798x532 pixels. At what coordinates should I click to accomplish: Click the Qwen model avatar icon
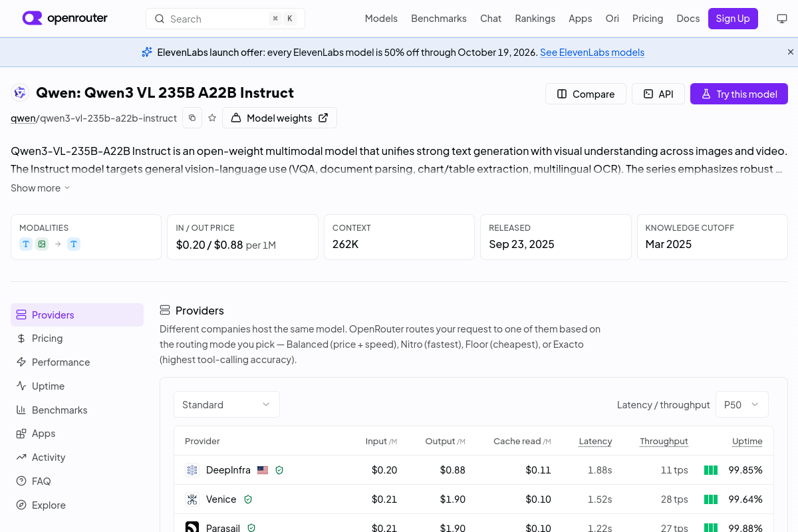(x=20, y=93)
